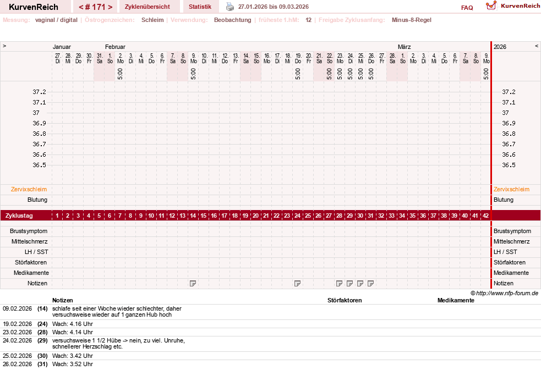
Task: Open the FAQ link
Action: pos(467,8)
